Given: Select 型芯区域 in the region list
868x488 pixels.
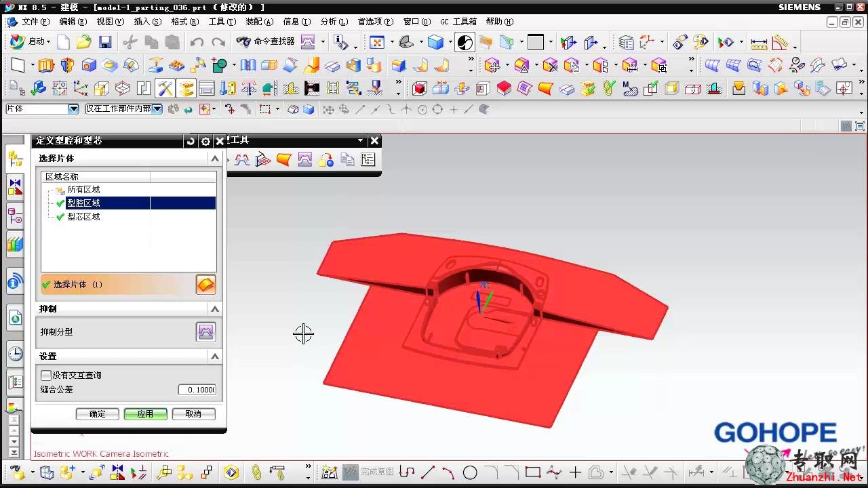Looking at the screenshot, I should point(83,217).
